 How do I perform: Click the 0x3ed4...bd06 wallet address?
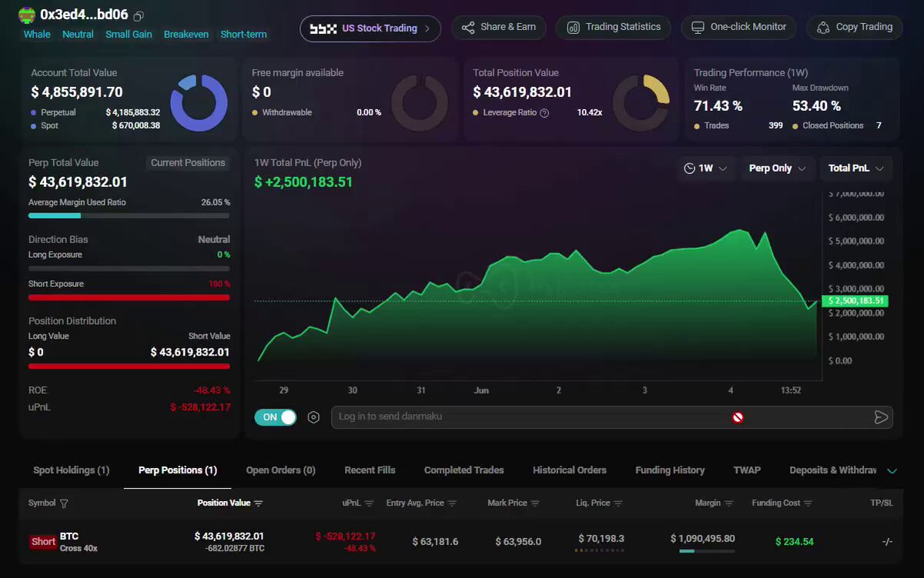84,15
